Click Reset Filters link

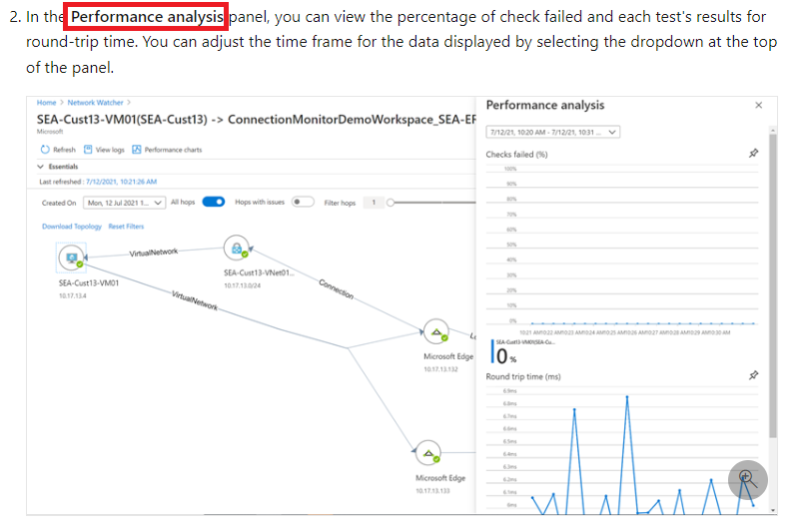(126, 227)
